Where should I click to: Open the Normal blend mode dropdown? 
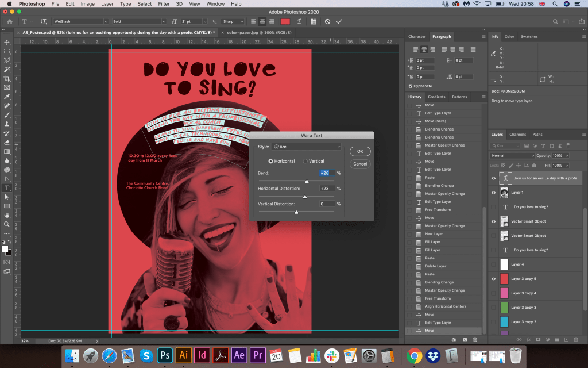[x=513, y=156]
